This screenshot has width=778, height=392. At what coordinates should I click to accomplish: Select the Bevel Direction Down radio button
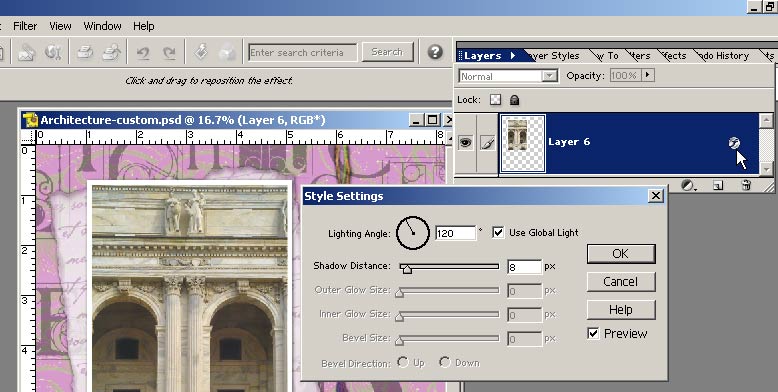[444, 362]
